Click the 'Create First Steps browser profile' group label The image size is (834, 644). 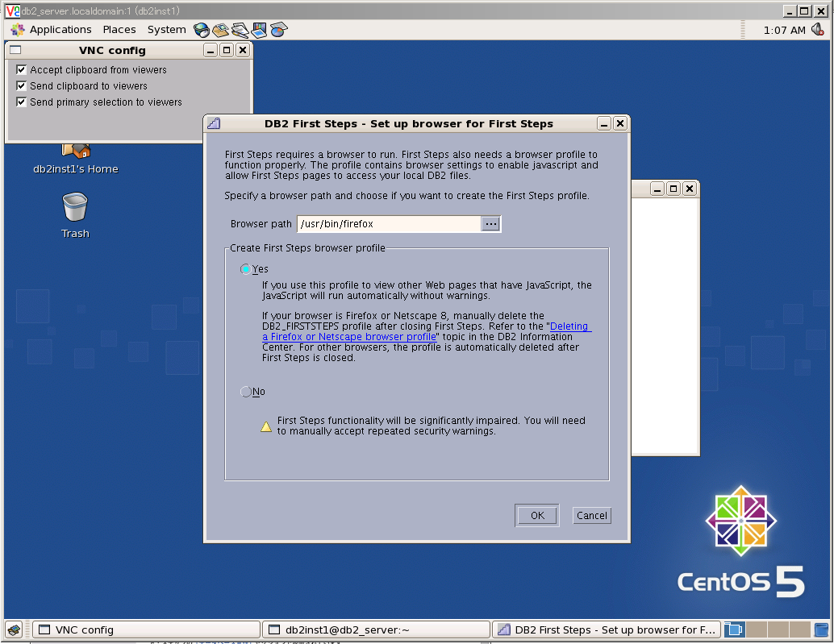[307, 248]
